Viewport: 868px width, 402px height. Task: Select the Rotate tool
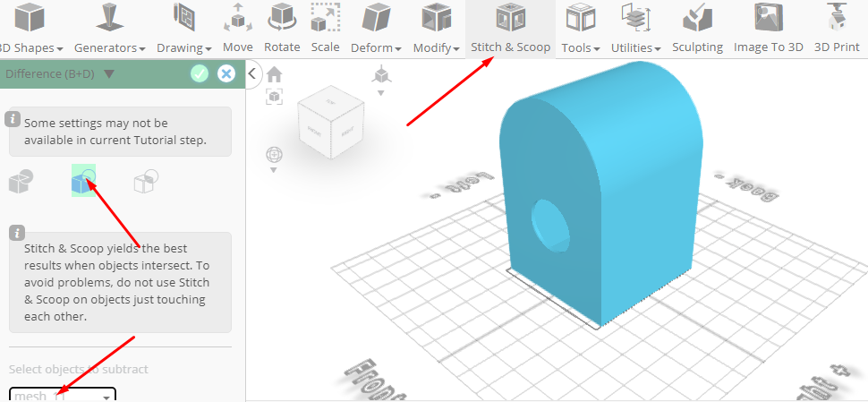[x=282, y=28]
